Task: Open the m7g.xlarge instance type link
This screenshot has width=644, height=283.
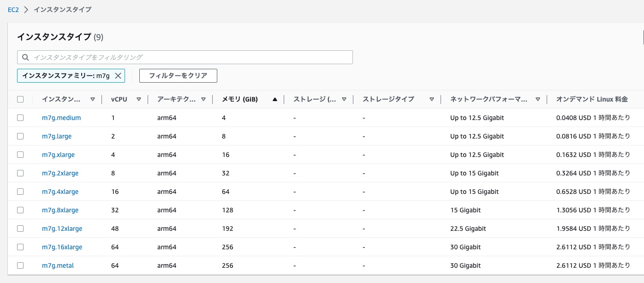Action: pyautogui.click(x=58, y=155)
